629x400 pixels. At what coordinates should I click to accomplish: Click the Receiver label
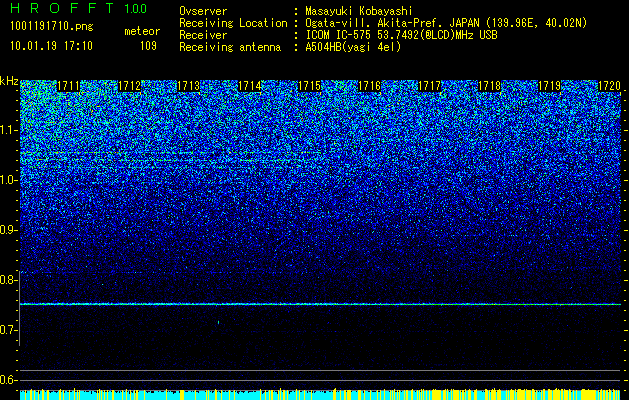click(x=203, y=35)
